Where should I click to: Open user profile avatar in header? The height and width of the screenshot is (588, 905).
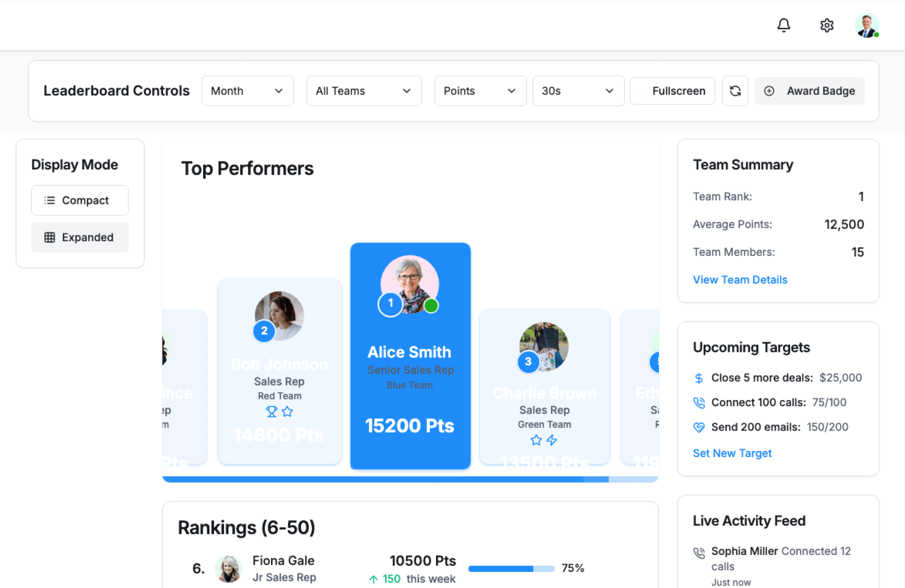tap(866, 25)
